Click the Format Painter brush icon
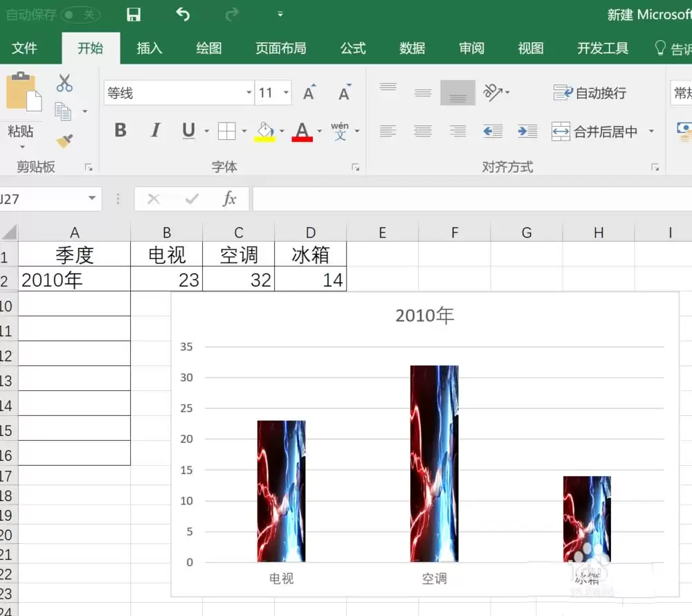This screenshot has height=616, width=692. click(64, 141)
